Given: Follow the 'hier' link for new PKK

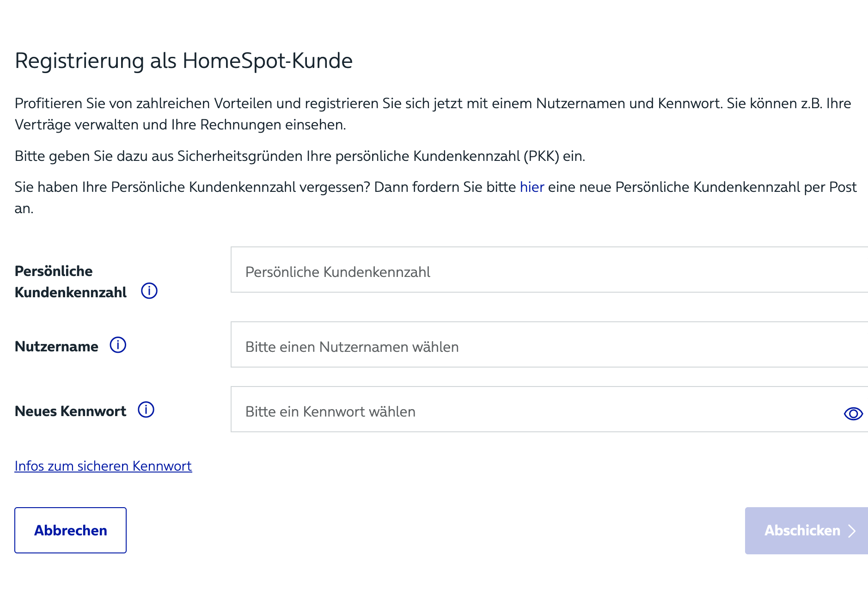Looking at the screenshot, I should [532, 187].
